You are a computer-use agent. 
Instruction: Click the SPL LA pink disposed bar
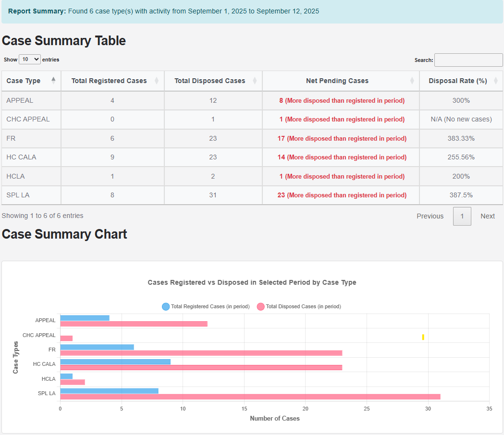click(x=250, y=397)
